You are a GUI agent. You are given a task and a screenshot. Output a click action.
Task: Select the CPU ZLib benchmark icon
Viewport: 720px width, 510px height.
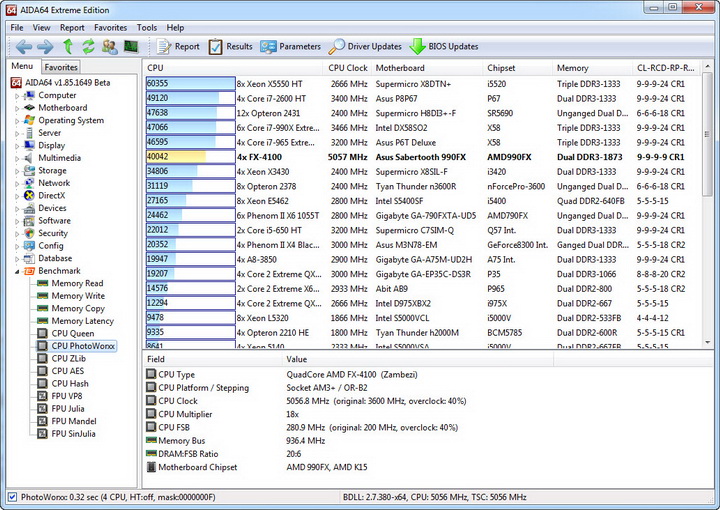tap(43, 359)
